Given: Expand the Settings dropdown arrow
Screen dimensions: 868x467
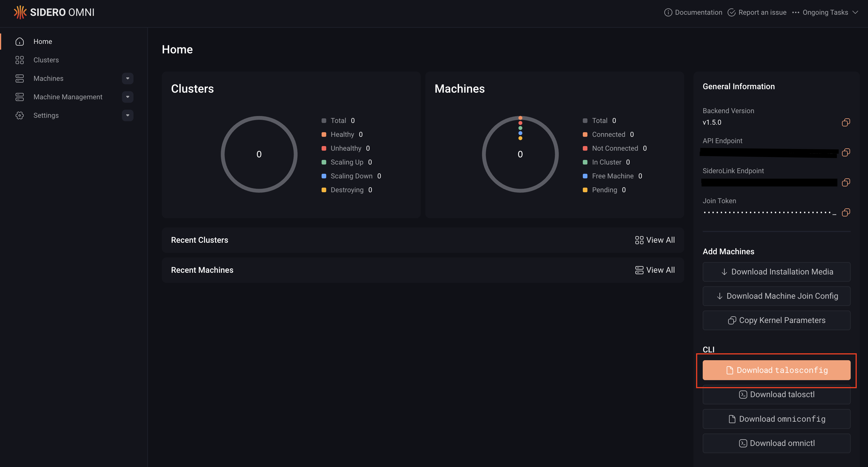Looking at the screenshot, I should tap(127, 115).
